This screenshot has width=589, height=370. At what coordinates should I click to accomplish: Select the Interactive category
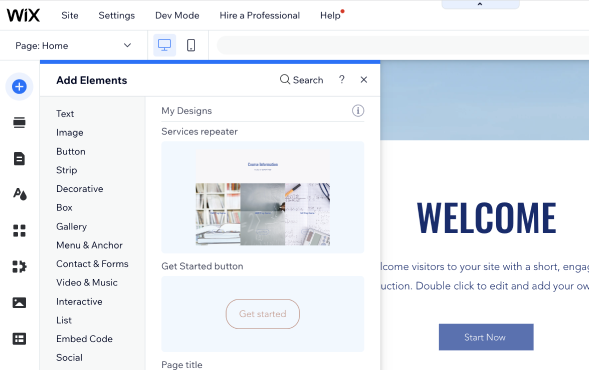tap(79, 301)
